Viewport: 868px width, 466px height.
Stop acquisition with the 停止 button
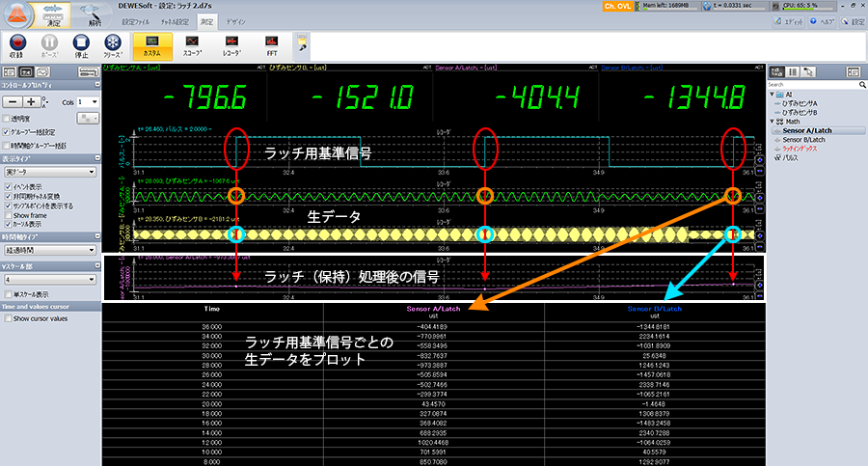tap(81, 46)
